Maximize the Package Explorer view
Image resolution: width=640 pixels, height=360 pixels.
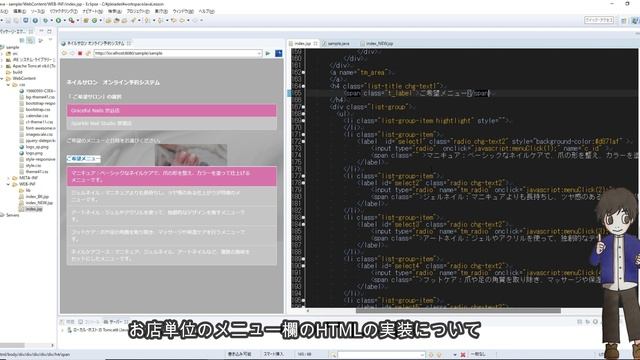(x=49, y=31)
